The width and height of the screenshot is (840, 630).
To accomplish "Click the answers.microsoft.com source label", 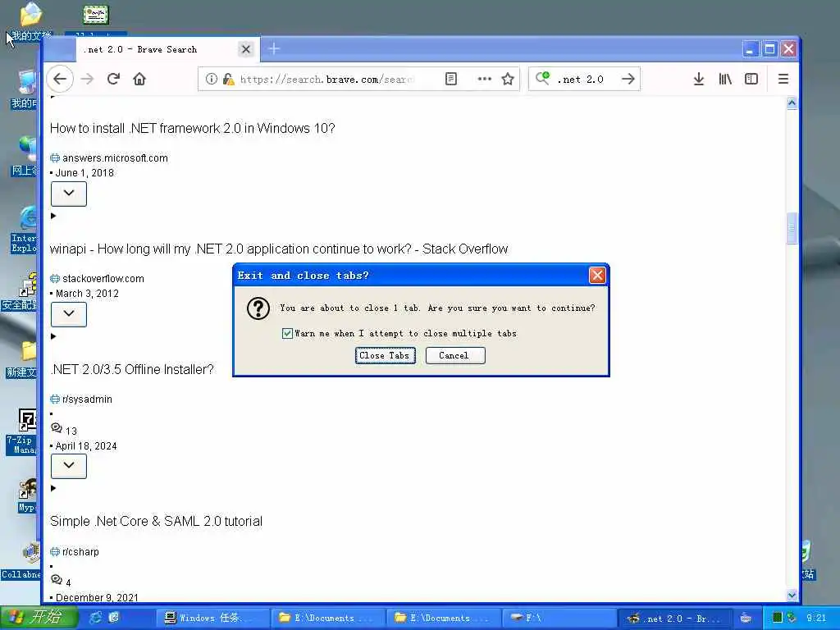I will coord(115,158).
